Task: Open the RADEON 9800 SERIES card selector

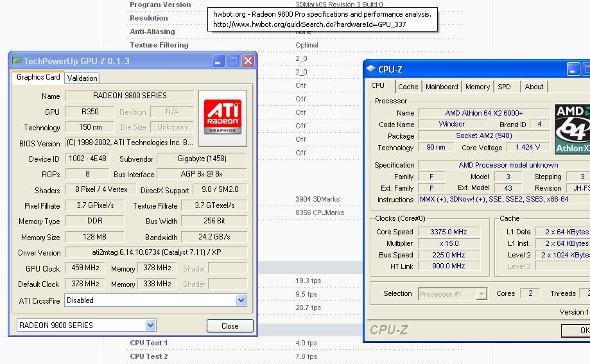Action: (x=150, y=325)
